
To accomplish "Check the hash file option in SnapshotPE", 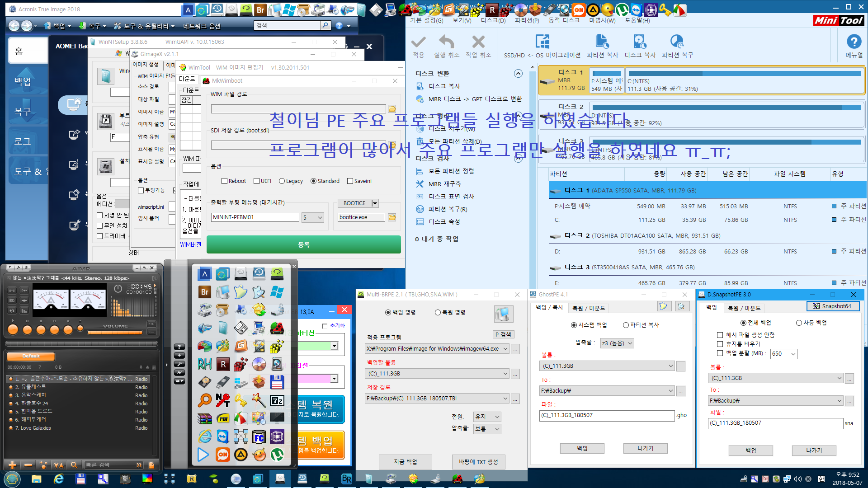I will (746, 335).
